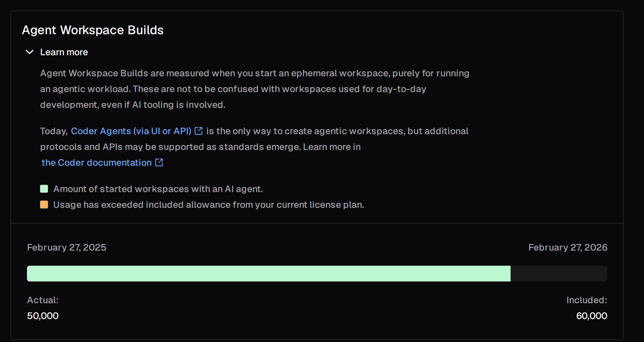This screenshot has height=342, width=644.
Task: Click the Included: label
Action: (x=587, y=300)
